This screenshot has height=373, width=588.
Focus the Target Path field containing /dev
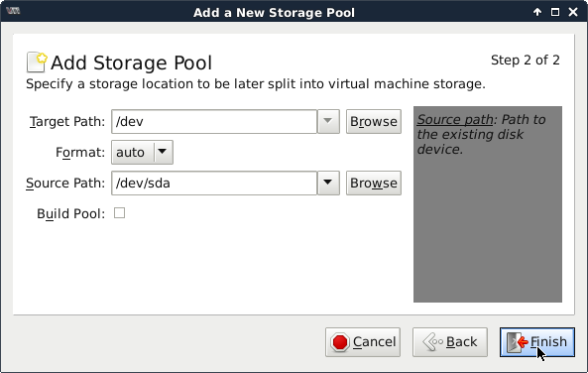pyautogui.click(x=214, y=121)
